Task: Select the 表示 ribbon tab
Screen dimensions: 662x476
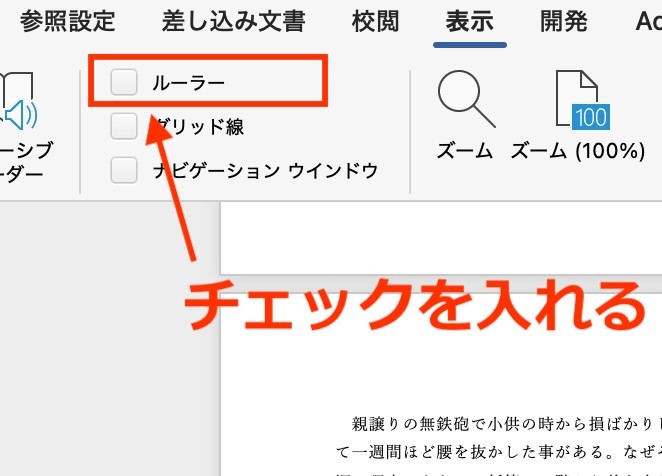Action: pyautogui.click(x=469, y=21)
